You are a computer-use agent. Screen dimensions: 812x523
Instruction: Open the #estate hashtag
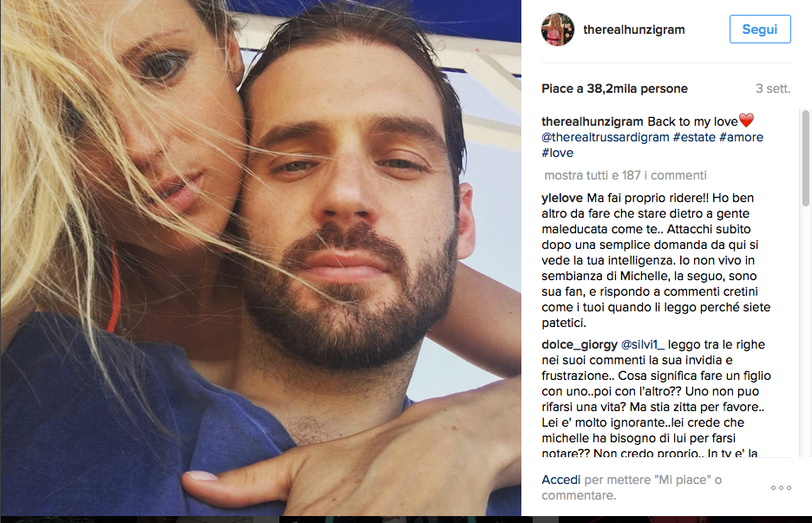(x=694, y=137)
